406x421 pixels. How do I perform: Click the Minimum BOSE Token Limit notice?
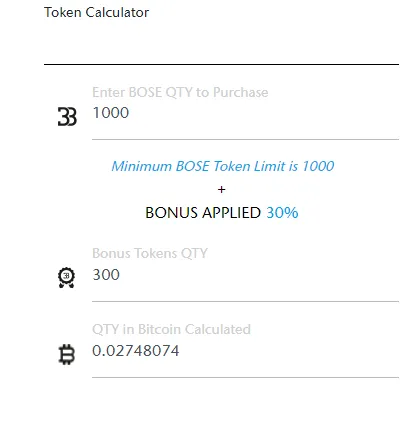[x=223, y=166]
